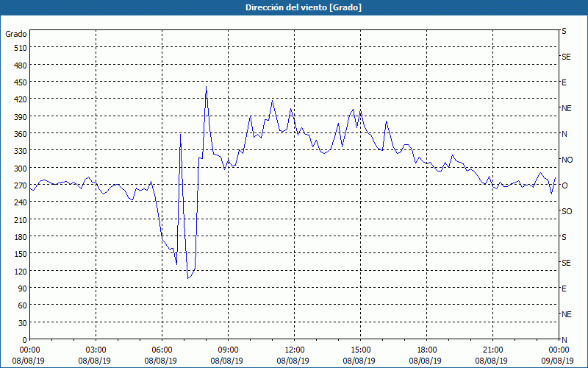The width and height of the screenshot is (588, 368).
Task: Click the 03:00 time axis label
Action: (x=96, y=350)
